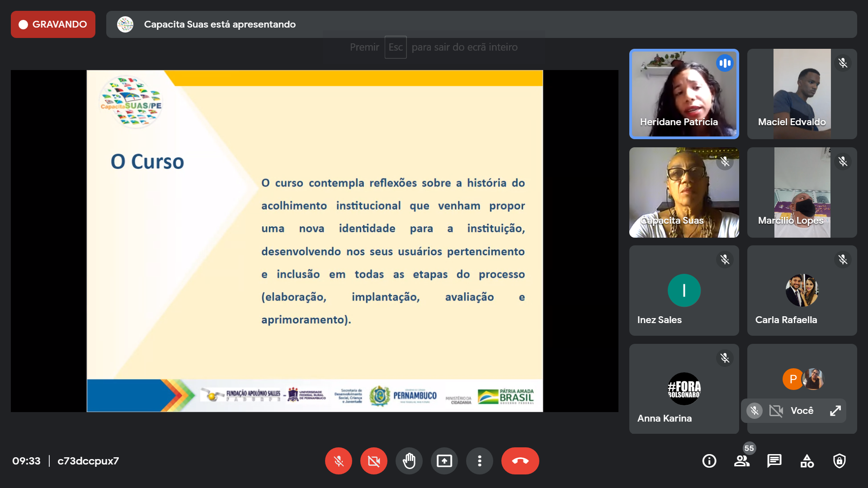Image resolution: width=868 pixels, height=488 pixels.
Task: Open Carla Rafaella's participant tile
Action: tap(802, 291)
